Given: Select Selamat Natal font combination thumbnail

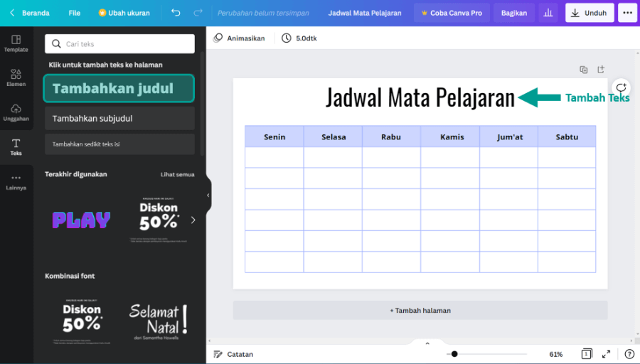Looking at the screenshot, I should click(x=159, y=321).
